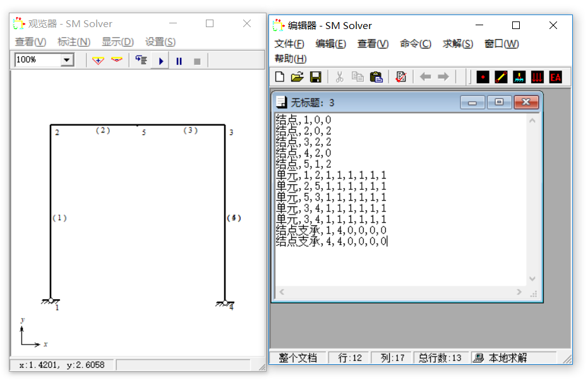Open 标注(N) menu in the viewer window
The image size is (588, 383).
click(74, 42)
